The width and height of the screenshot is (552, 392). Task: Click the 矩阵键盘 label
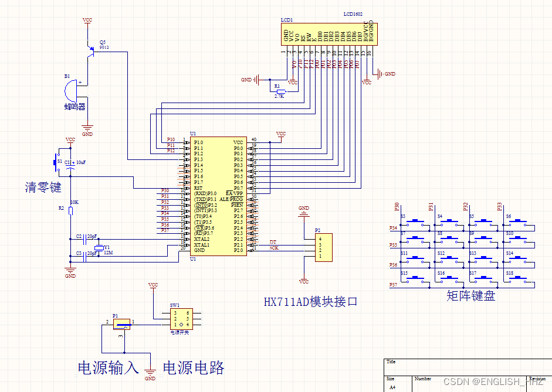tap(471, 296)
